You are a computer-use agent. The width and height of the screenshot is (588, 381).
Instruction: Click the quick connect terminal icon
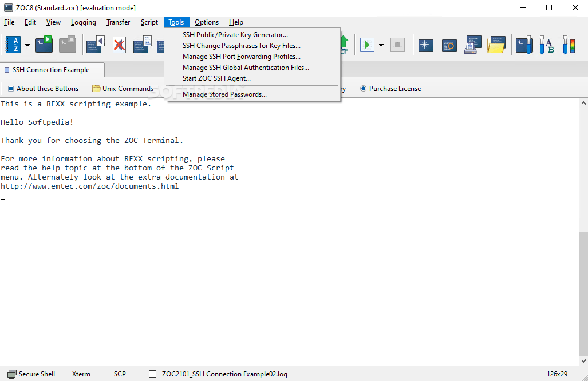pos(44,45)
